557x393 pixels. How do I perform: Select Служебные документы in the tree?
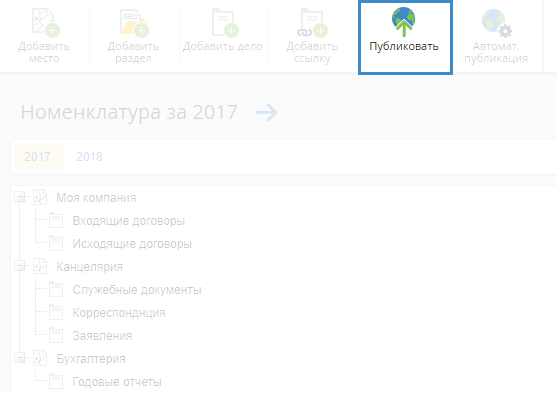137,290
